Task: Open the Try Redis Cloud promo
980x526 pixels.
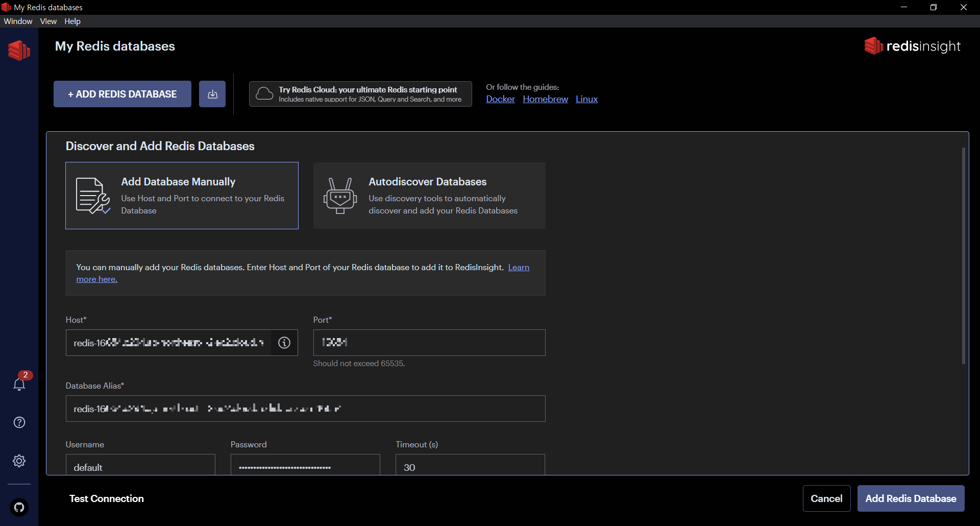Action: click(x=360, y=94)
